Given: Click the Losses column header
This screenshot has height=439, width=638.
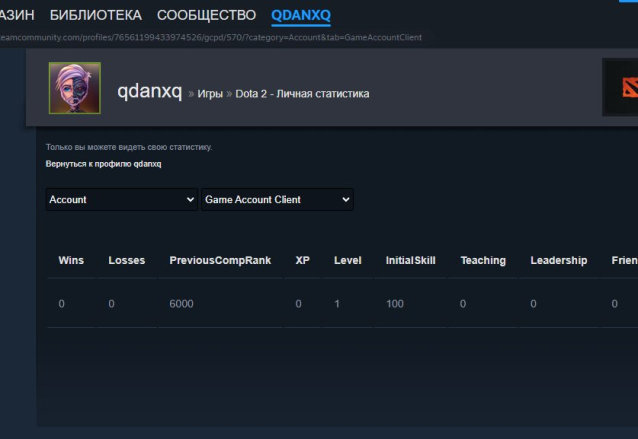Looking at the screenshot, I should tap(127, 260).
